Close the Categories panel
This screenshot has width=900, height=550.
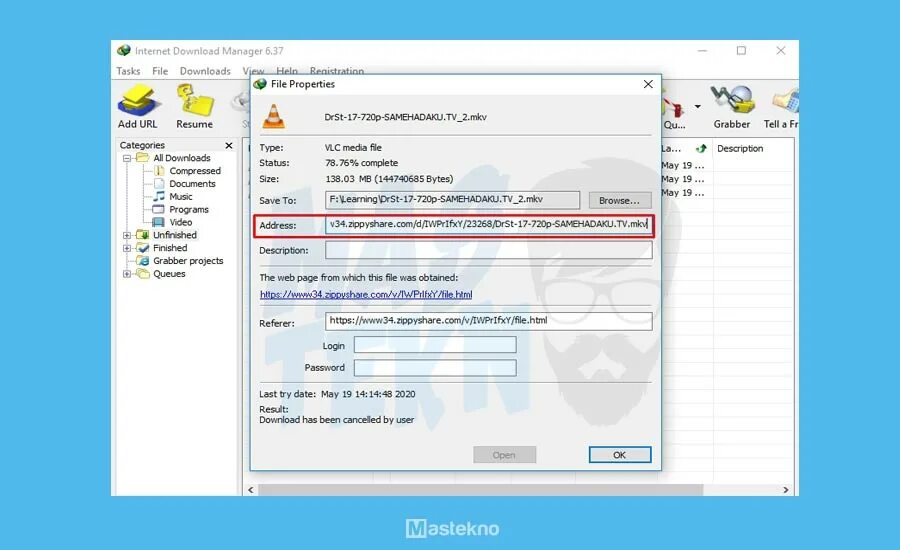click(x=228, y=145)
